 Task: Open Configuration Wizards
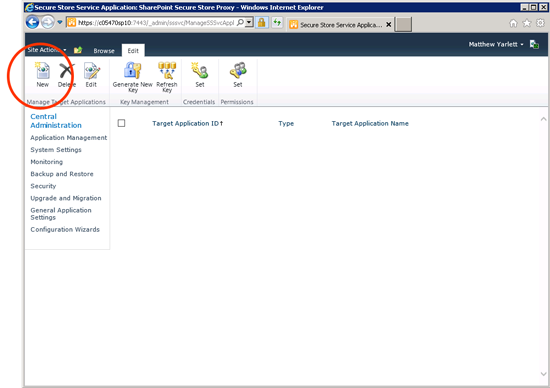point(65,229)
